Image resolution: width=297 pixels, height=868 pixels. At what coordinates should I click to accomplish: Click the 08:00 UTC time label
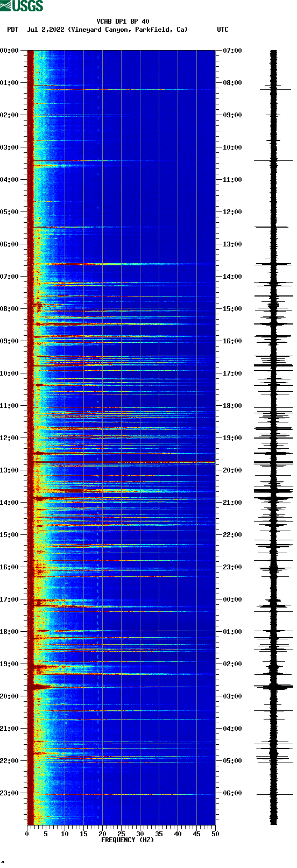tap(232, 83)
